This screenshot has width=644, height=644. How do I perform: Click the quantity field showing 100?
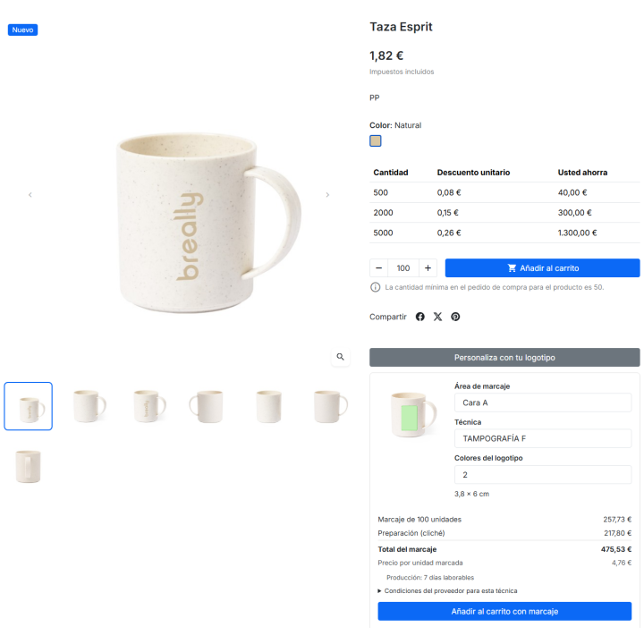[x=403, y=268]
